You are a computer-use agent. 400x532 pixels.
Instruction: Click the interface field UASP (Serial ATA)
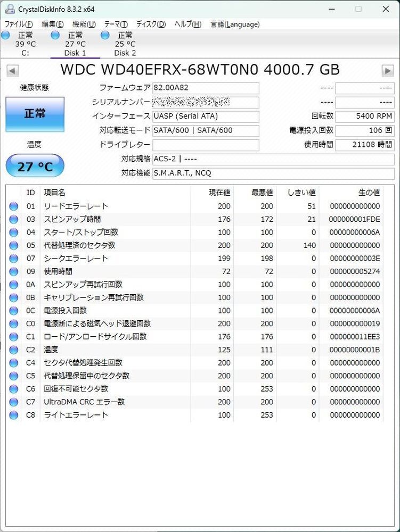[x=206, y=117]
